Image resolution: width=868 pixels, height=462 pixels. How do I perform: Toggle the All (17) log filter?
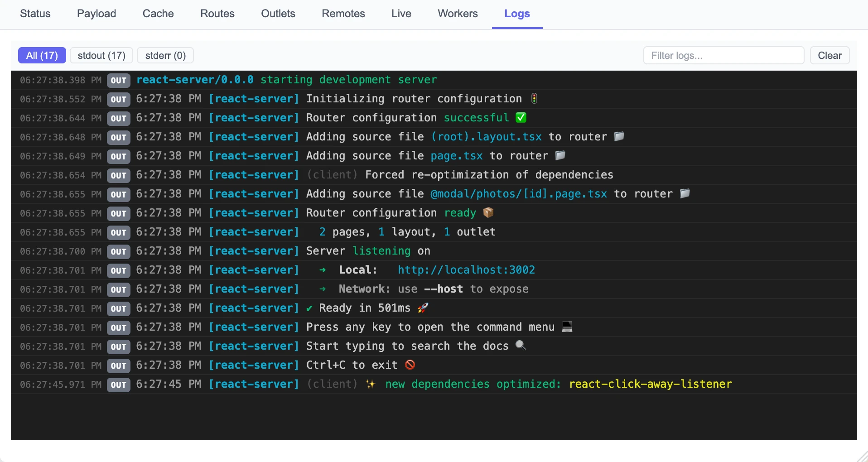pyautogui.click(x=42, y=55)
